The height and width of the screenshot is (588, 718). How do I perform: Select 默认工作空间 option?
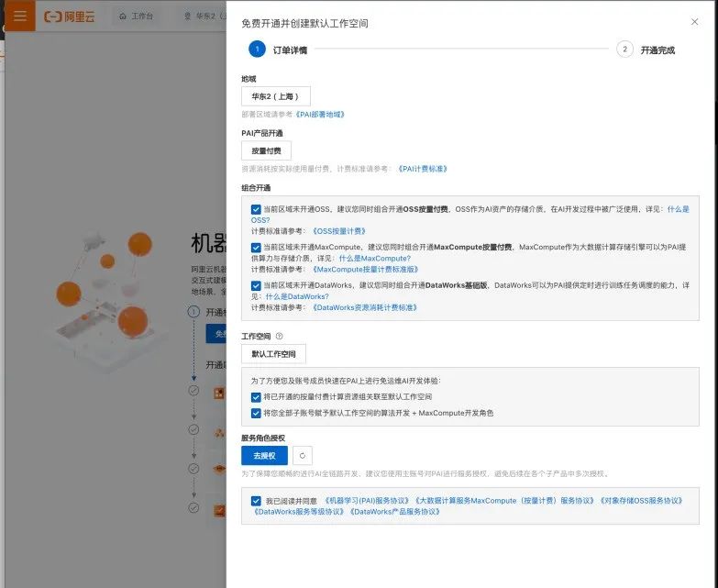273,354
